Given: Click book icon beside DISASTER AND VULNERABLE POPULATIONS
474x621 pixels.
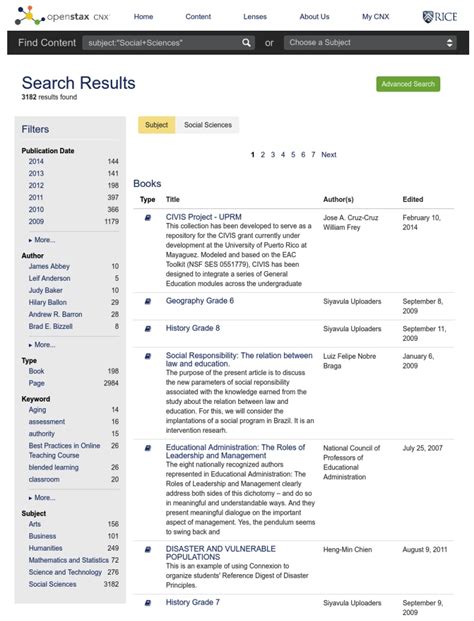Looking at the screenshot, I should (148, 549).
